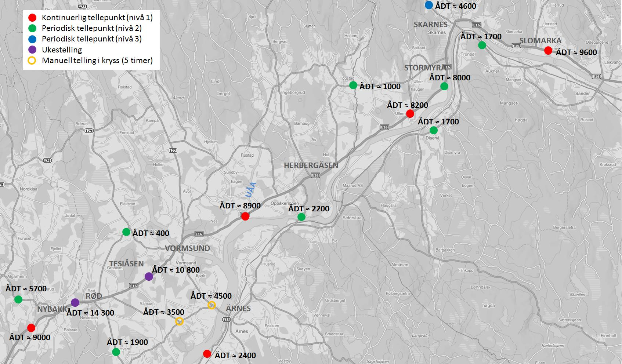Select the green marker at ÅDT ≈ 8000
Screen dimensions: 622x364
(444, 86)
